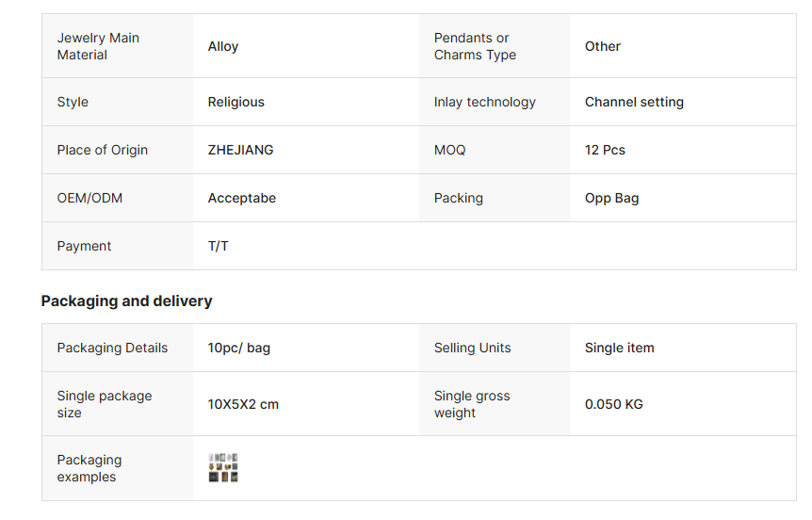Click the 'Acceptabe' OEM/ODM value

click(242, 198)
